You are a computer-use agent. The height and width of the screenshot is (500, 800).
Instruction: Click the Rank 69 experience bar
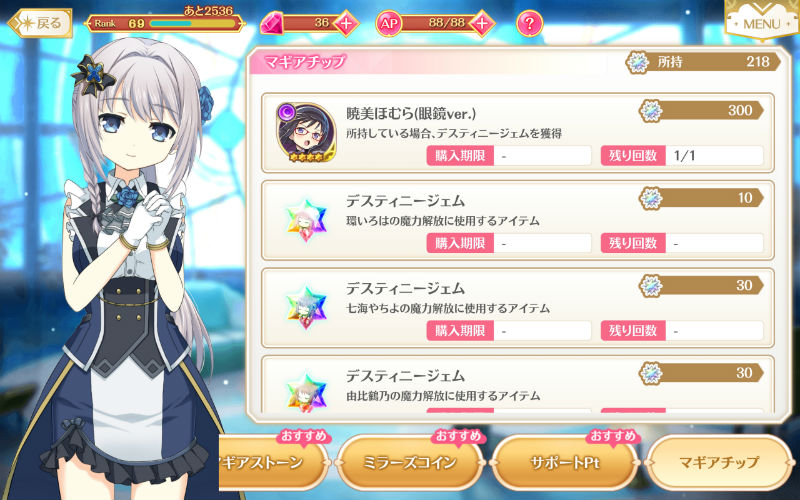tap(165, 23)
